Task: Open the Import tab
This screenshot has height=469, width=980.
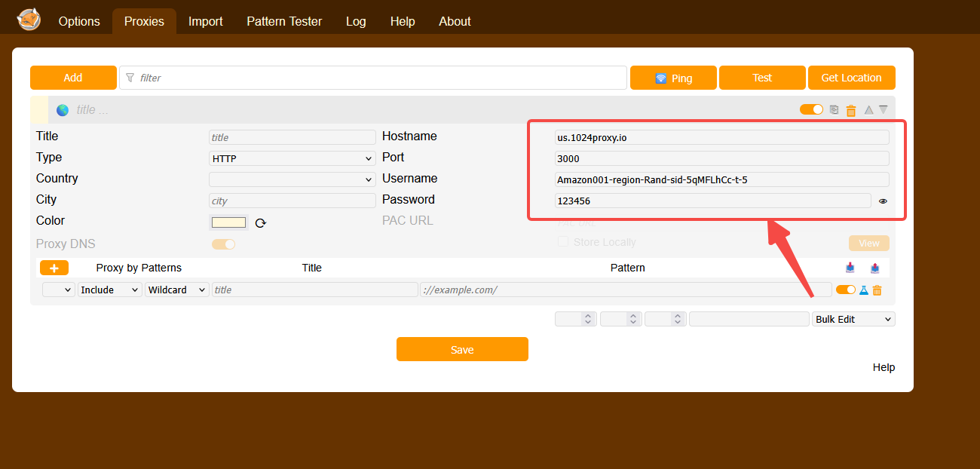Action: pos(205,21)
